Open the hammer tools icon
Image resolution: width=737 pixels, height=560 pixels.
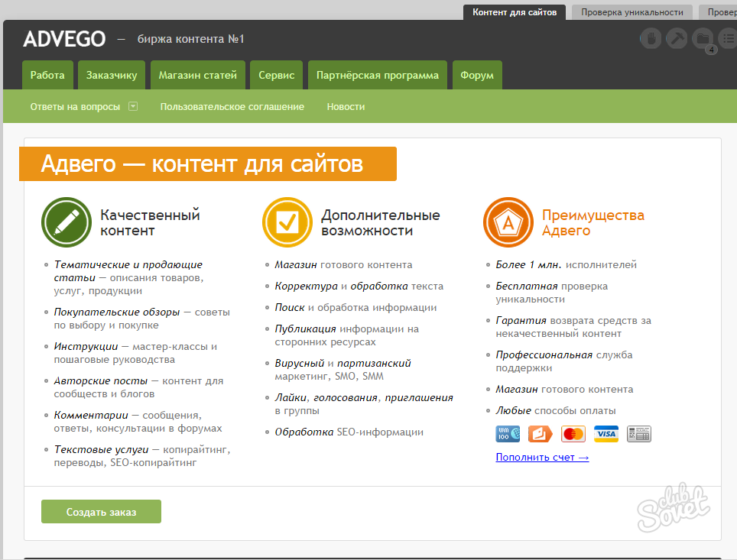pyautogui.click(x=677, y=38)
